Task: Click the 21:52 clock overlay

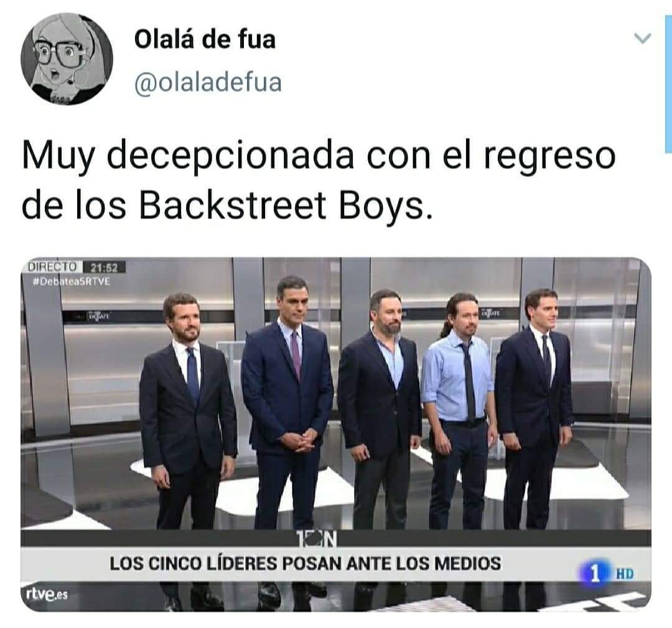Action: coord(104,268)
